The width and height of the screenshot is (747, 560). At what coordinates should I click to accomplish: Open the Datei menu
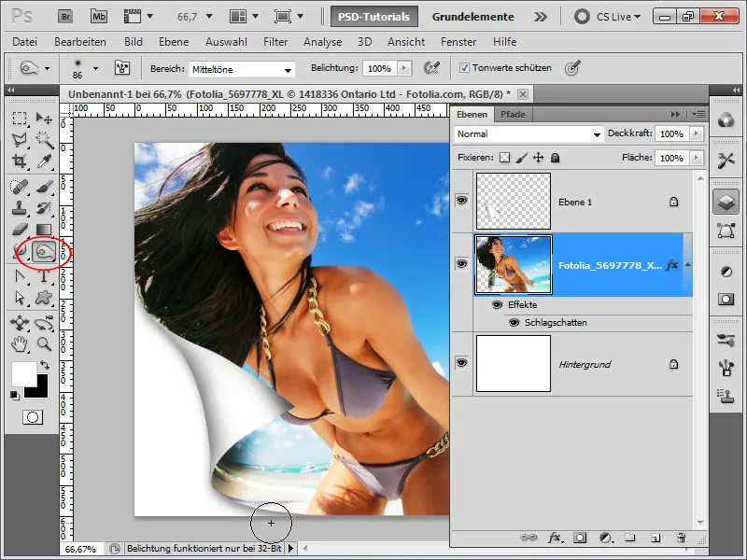point(25,42)
